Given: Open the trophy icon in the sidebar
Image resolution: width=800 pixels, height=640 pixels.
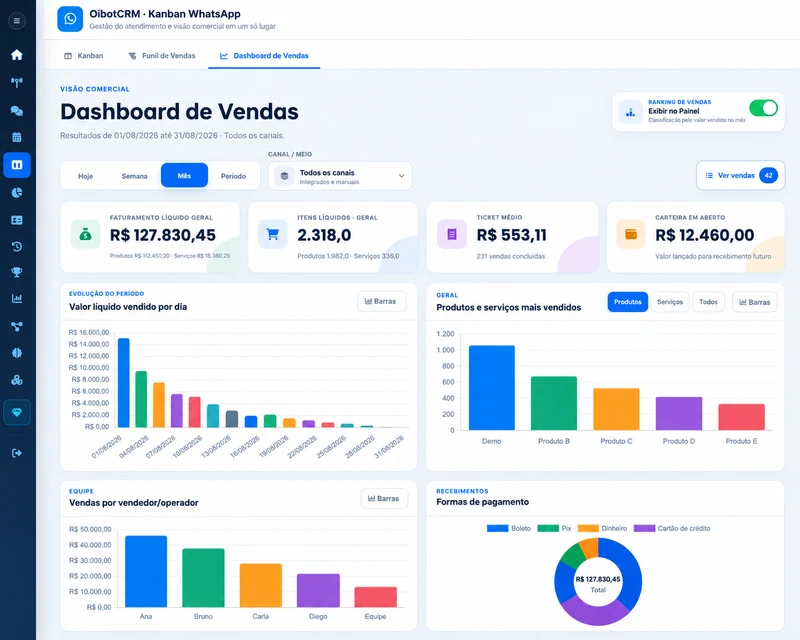Looking at the screenshot, I should 17,272.
